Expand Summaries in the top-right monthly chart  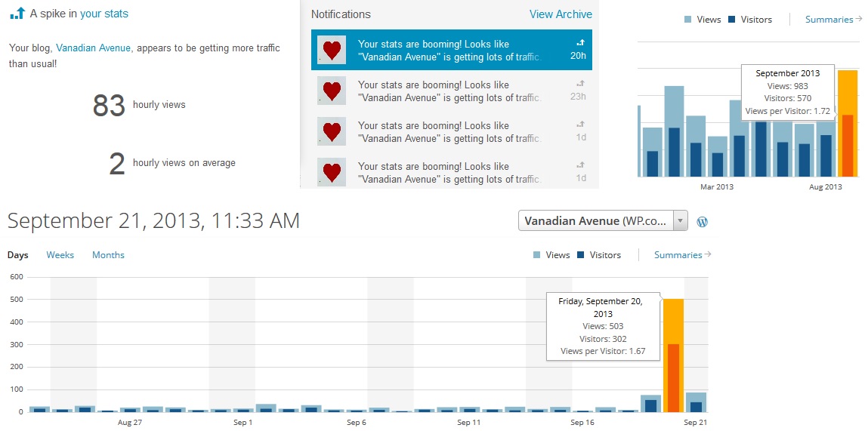833,20
